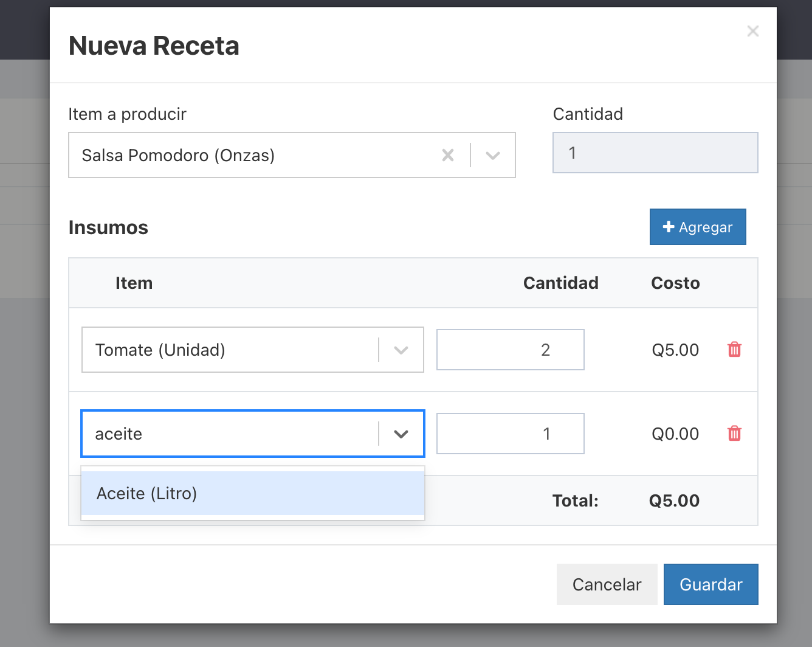
Task: Expand the Tomate row chevron arrow
Action: click(x=401, y=350)
